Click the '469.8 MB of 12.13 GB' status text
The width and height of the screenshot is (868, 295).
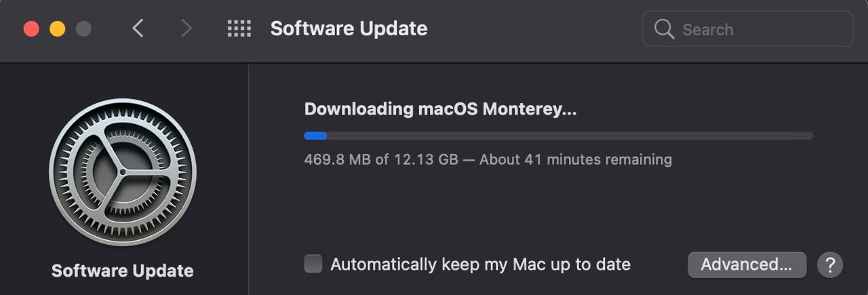(x=381, y=160)
